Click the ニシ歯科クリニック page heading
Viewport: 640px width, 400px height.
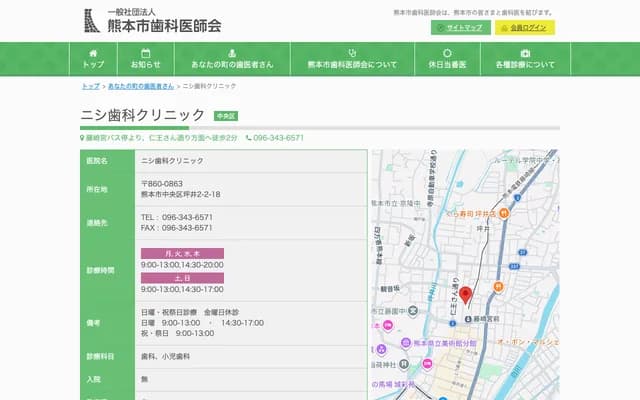click(142, 115)
